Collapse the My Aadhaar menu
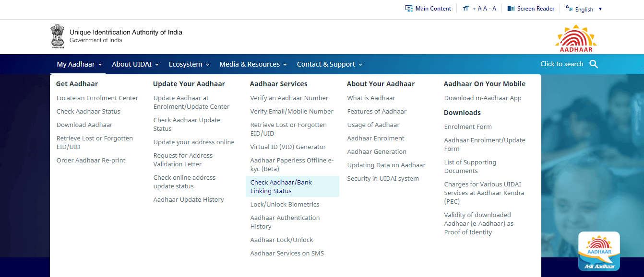 (79, 64)
